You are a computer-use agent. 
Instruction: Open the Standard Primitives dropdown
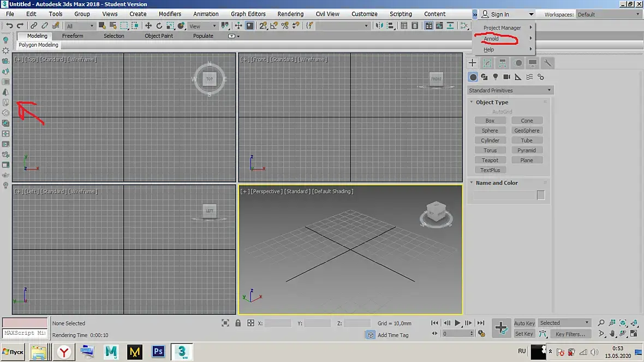[510, 91]
